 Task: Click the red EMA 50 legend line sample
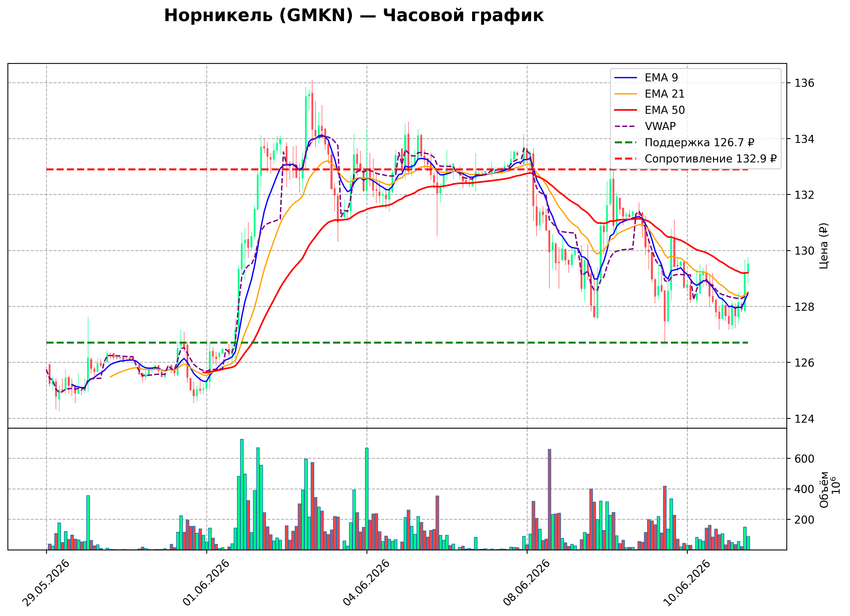coord(625,110)
